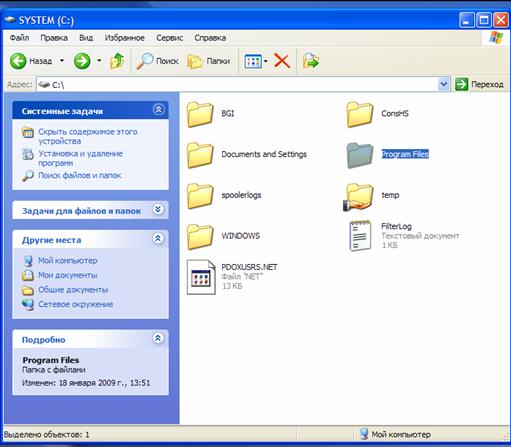
Task: Click the Переход go button
Action: pyautogui.click(x=480, y=85)
